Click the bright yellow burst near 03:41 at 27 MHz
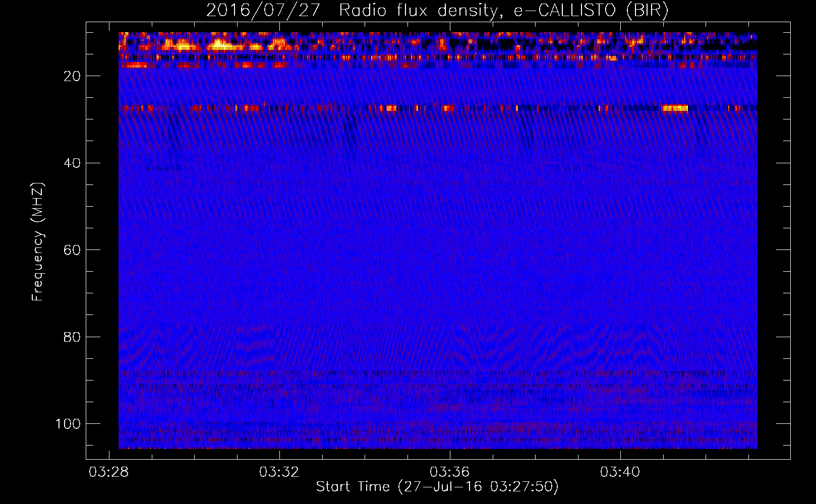 (675, 108)
